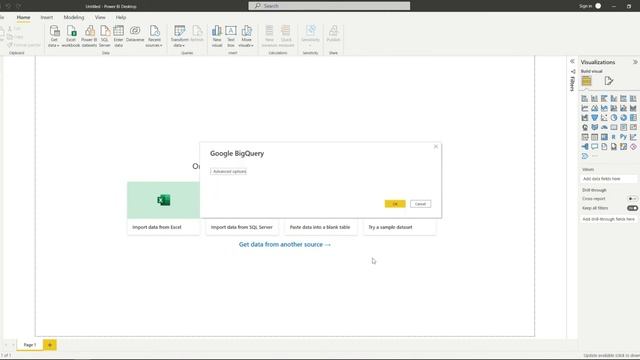The image size is (640, 360).
Task: Click Cancel in the Google BigQuery dialog
Action: (x=420, y=204)
